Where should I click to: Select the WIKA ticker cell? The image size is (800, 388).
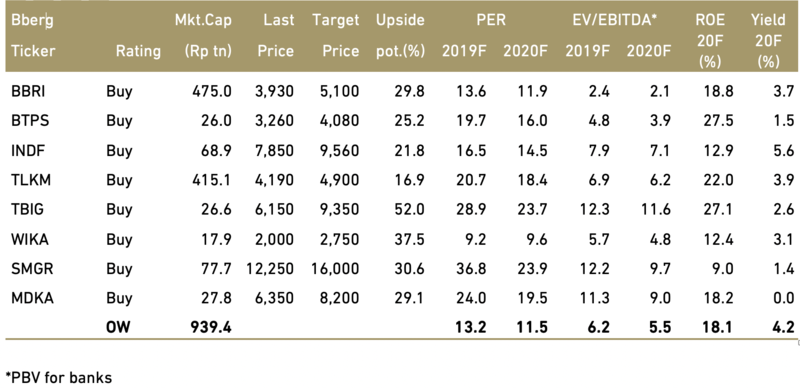pos(30,239)
